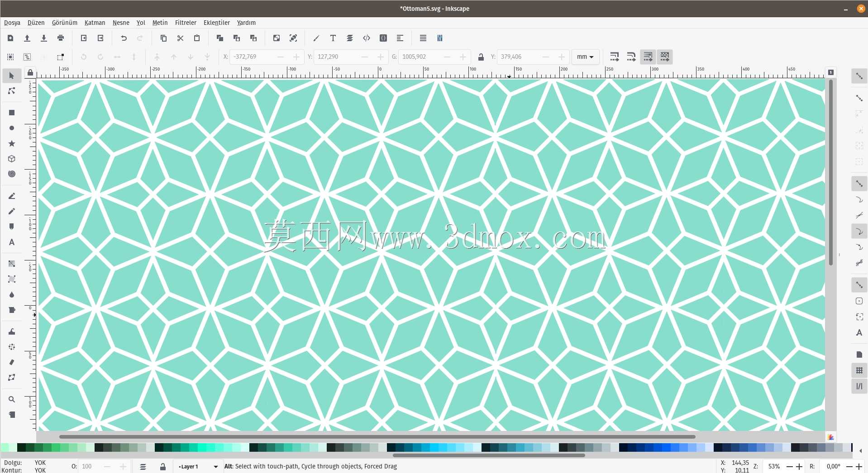This screenshot has width=868, height=473.
Task: Open the Layer 1 dropdown
Action: pyautogui.click(x=198, y=467)
